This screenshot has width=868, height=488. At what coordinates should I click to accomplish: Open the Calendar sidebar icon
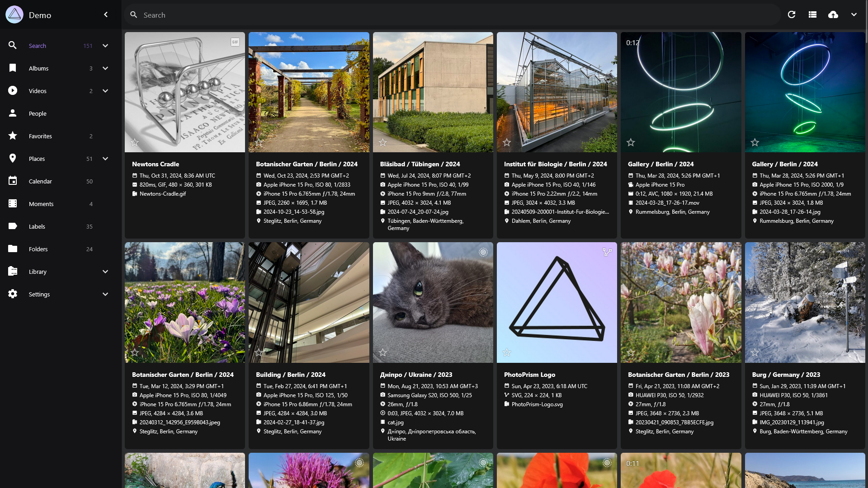(13, 181)
